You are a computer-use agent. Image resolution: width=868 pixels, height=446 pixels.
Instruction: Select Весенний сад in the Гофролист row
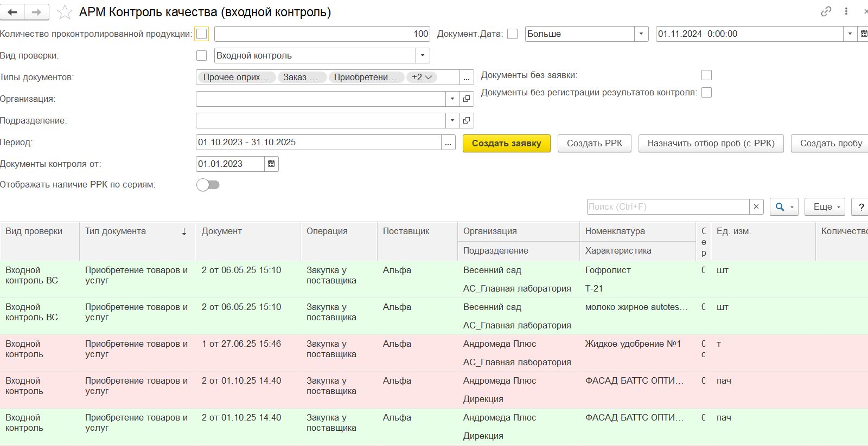pyautogui.click(x=492, y=270)
